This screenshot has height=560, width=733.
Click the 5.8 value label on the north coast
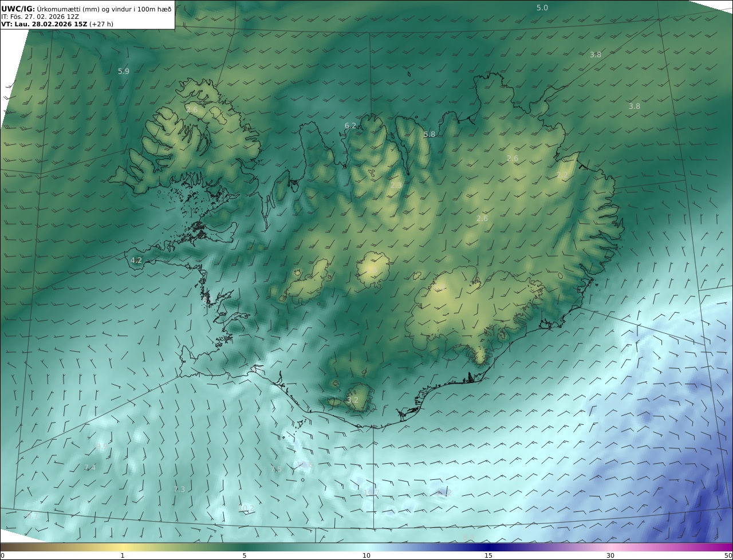(x=429, y=135)
